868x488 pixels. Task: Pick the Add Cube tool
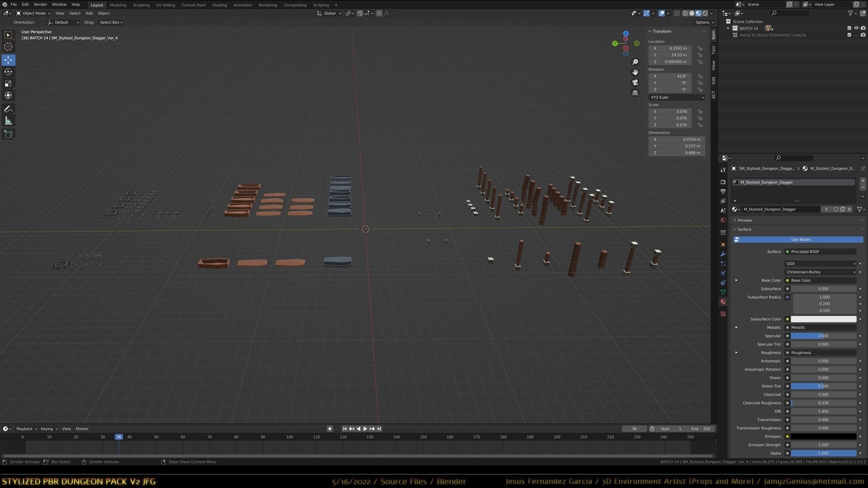pos(8,134)
